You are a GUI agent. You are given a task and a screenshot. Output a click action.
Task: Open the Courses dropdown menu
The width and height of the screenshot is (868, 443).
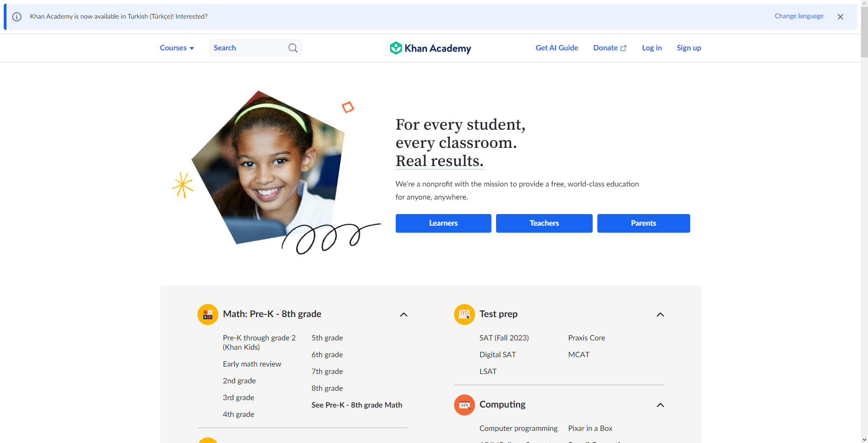(x=177, y=48)
